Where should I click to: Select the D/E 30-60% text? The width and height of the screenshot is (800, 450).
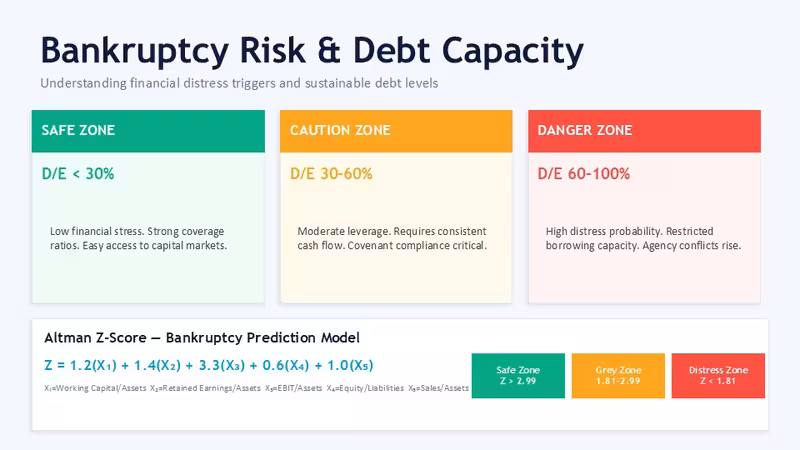pyautogui.click(x=331, y=173)
